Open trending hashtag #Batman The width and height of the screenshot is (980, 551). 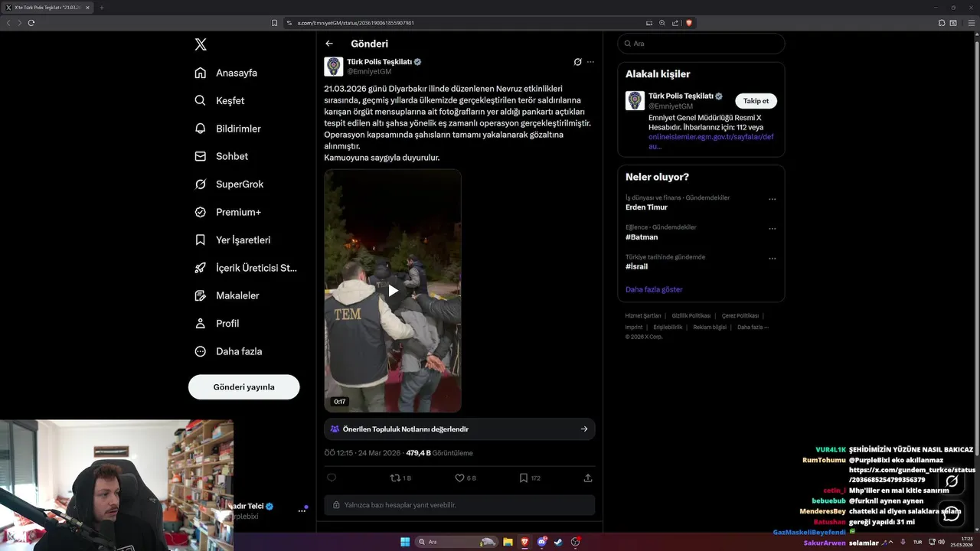pos(642,237)
